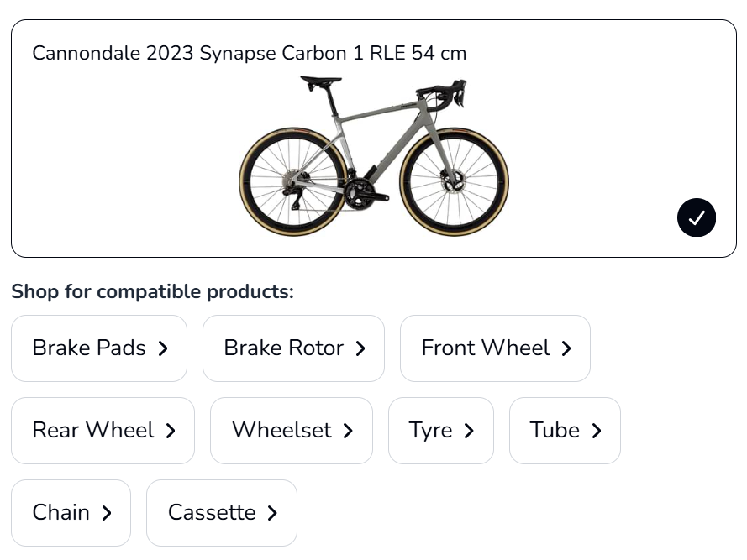Expand the Tube product category
Screen dimensions: 747x560
[565, 430]
